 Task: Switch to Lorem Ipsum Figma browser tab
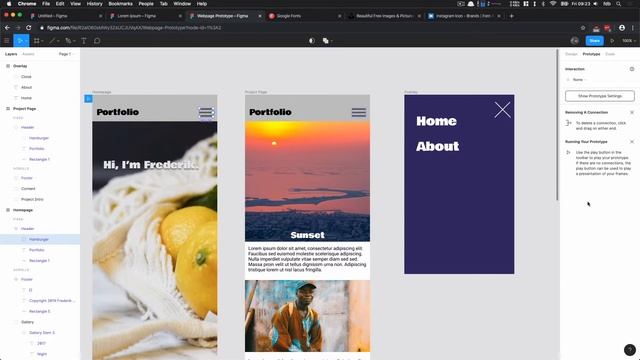pos(145,16)
